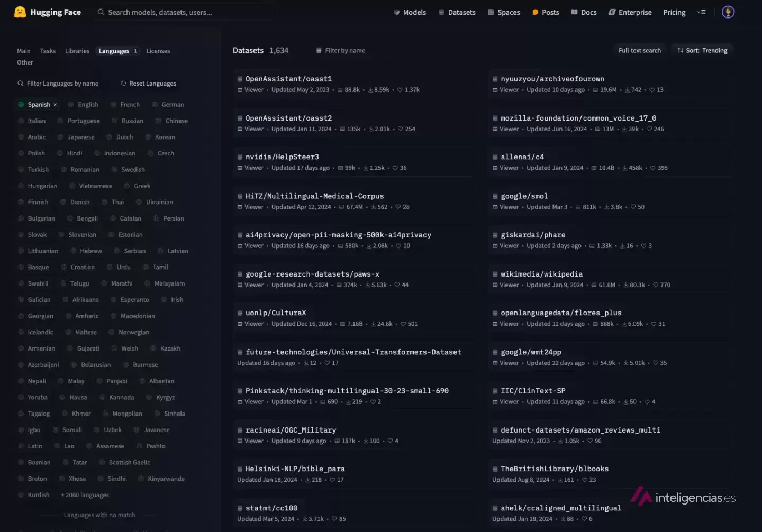
Task: Select the Catalan language filter
Action: pos(125,218)
